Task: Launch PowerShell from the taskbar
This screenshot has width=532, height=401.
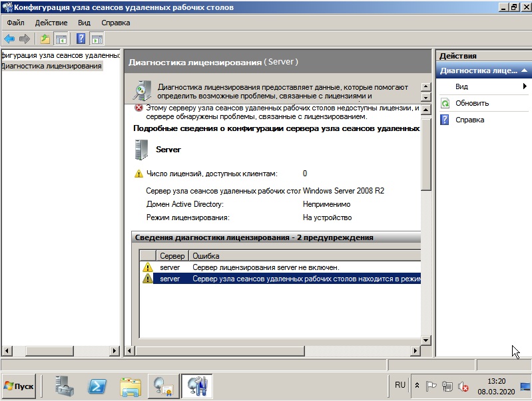Action: (x=97, y=386)
